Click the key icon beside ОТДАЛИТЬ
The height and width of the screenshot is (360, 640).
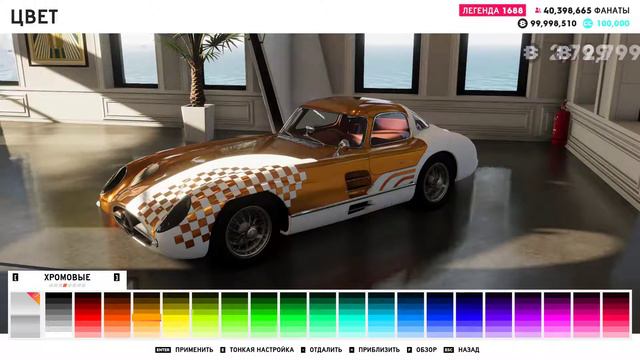click(x=303, y=350)
